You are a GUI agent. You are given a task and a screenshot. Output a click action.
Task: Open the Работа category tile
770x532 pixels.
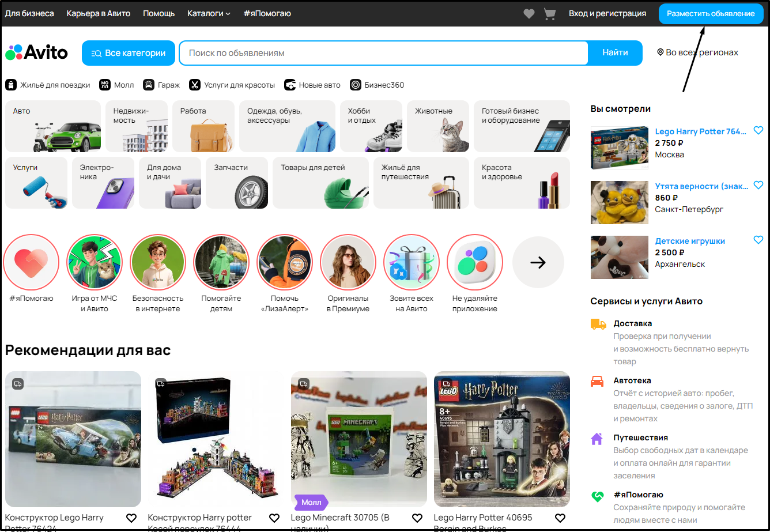coord(203,126)
